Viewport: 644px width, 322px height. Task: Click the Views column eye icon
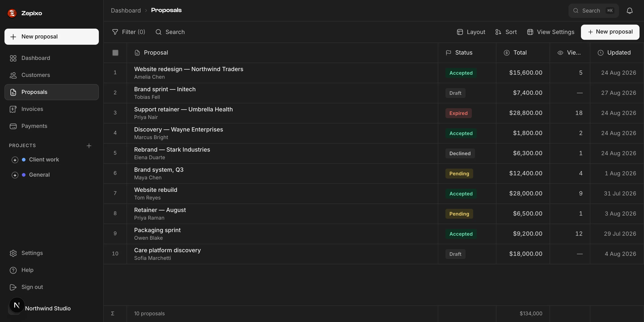point(560,53)
